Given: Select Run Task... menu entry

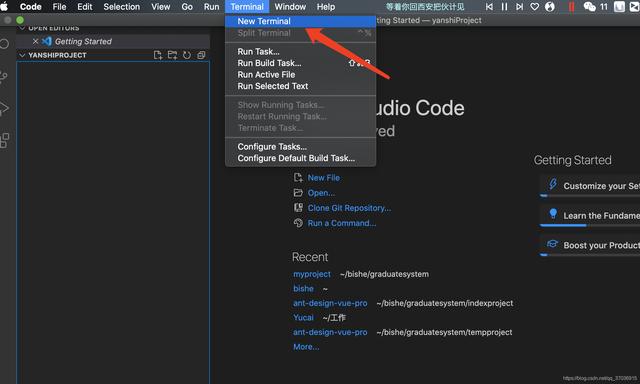Looking at the screenshot, I should click(300, 51).
